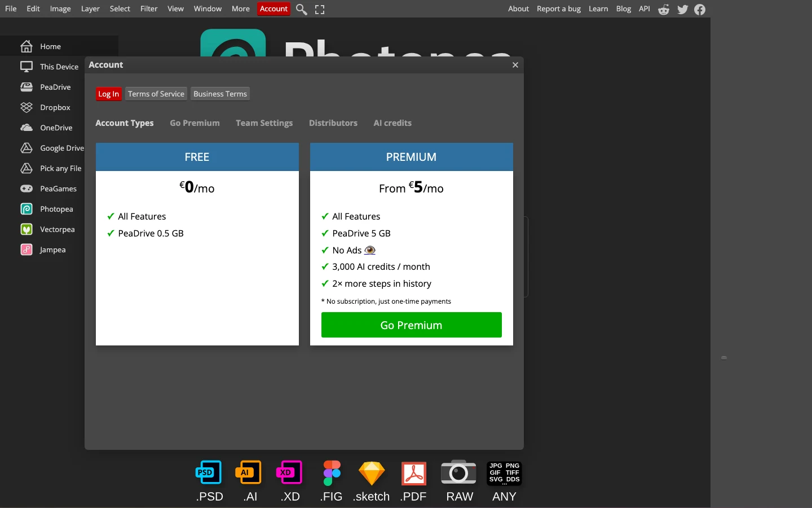Open the RAW camera format icon
The height and width of the screenshot is (508, 812).
pyautogui.click(x=458, y=472)
